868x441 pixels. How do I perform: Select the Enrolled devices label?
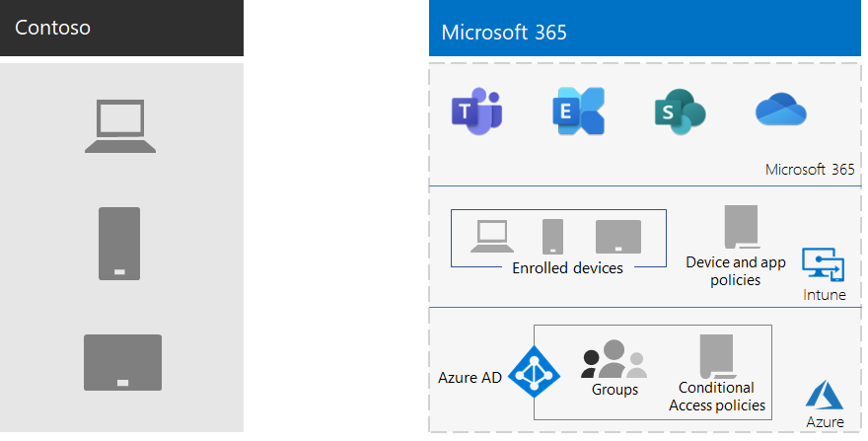coord(567,268)
